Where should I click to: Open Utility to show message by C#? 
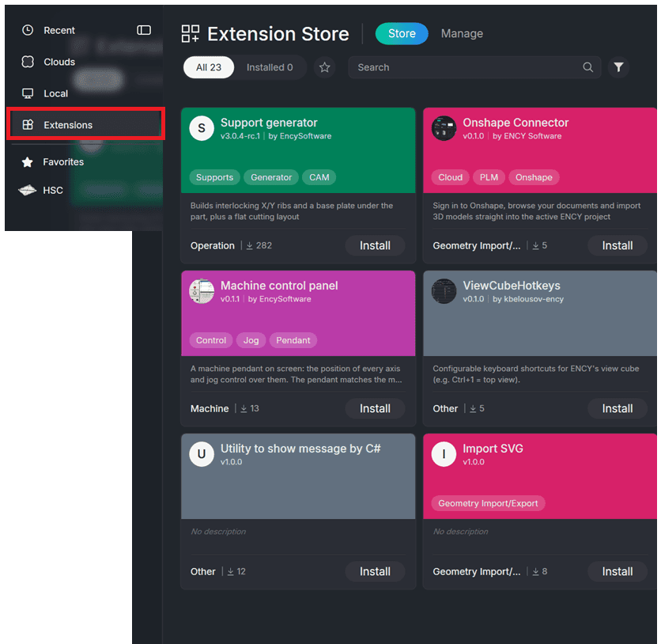[300, 449]
